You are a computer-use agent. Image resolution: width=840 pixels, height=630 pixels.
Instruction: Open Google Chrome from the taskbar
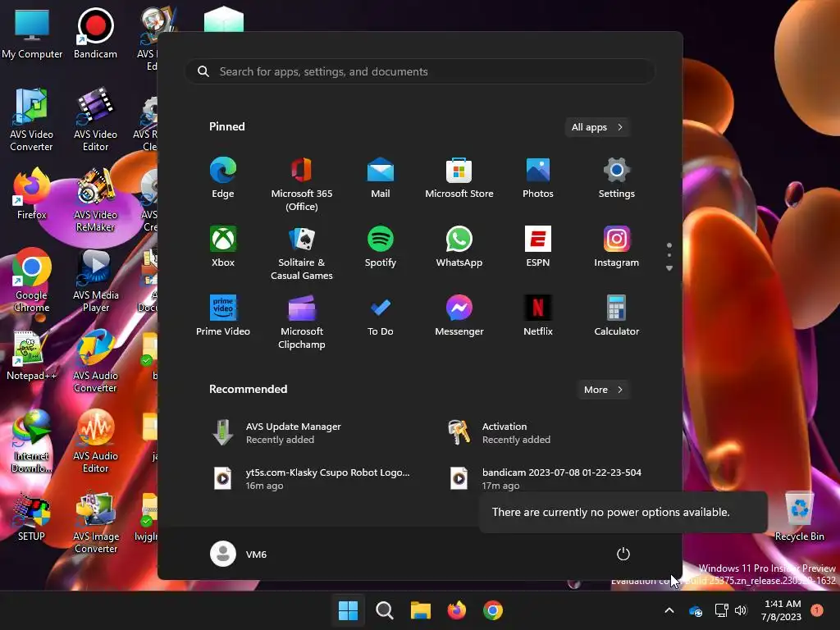(493, 610)
